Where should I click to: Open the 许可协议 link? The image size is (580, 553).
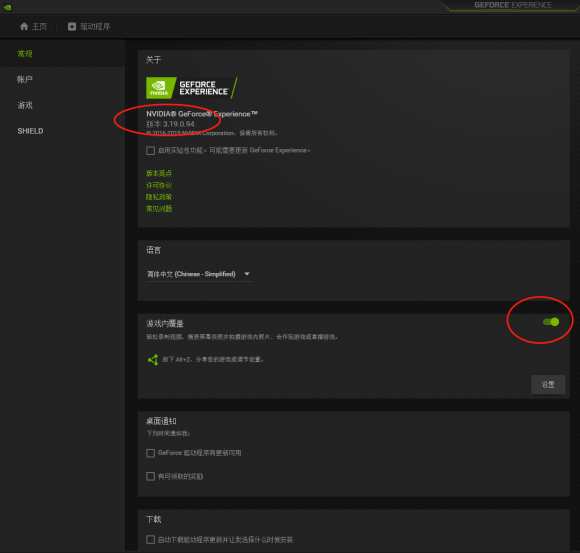pyautogui.click(x=159, y=185)
